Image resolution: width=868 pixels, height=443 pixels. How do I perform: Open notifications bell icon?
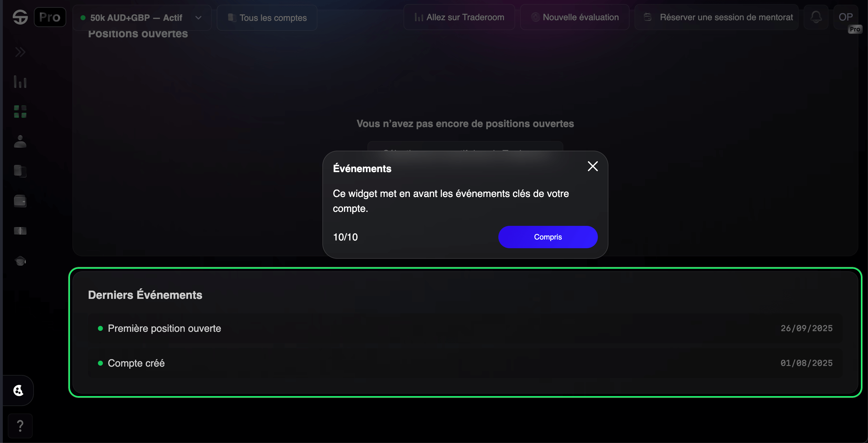point(816,17)
